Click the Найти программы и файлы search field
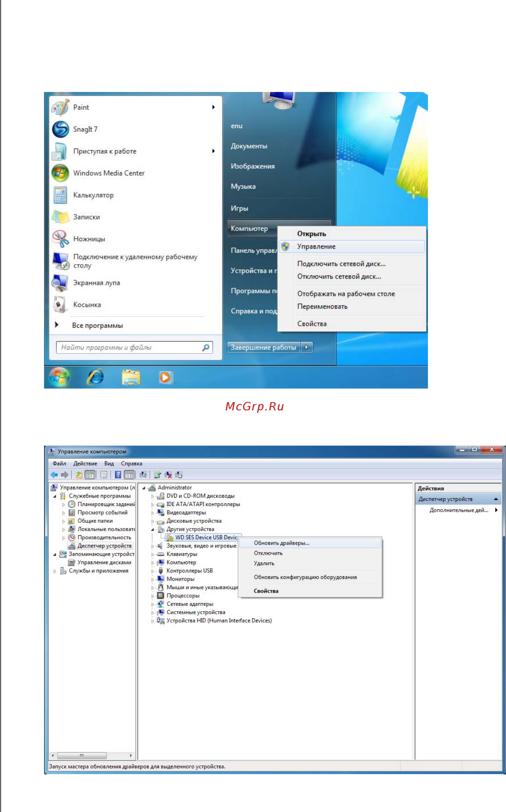 pyautogui.click(x=134, y=347)
